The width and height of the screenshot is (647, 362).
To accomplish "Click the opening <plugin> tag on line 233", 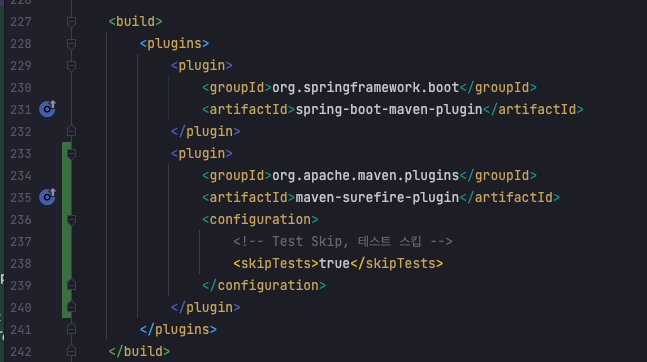I will coord(201,154).
